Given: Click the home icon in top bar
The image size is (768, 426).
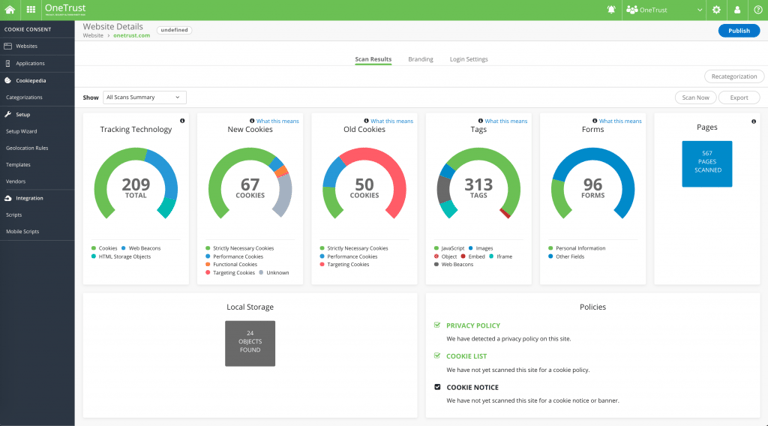Looking at the screenshot, I should (11, 10).
